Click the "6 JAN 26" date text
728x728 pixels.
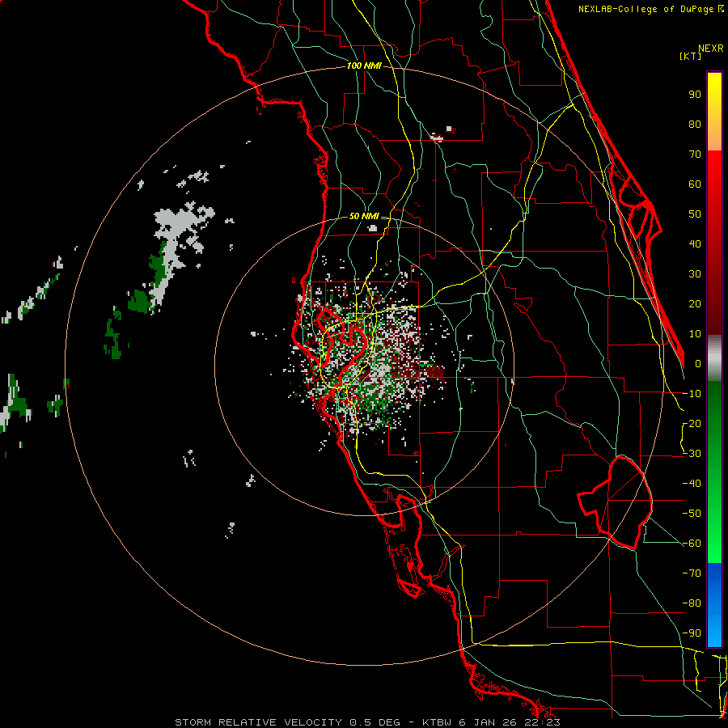(x=487, y=722)
